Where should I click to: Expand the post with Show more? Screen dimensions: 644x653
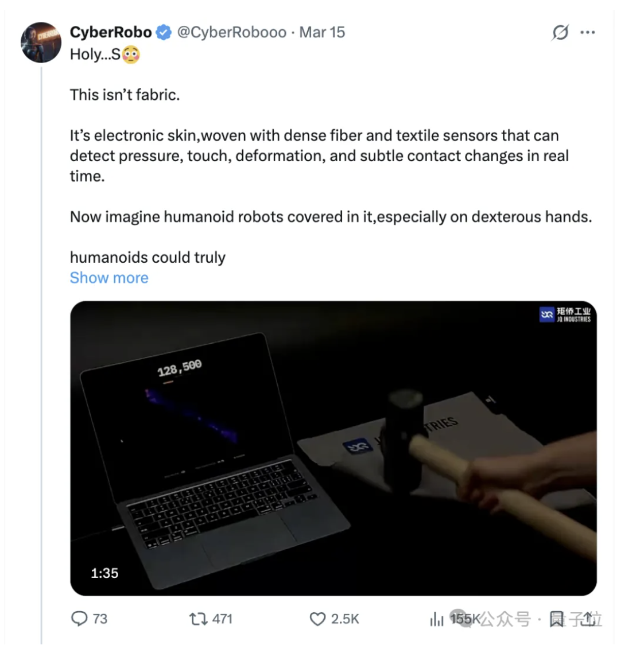pos(109,278)
